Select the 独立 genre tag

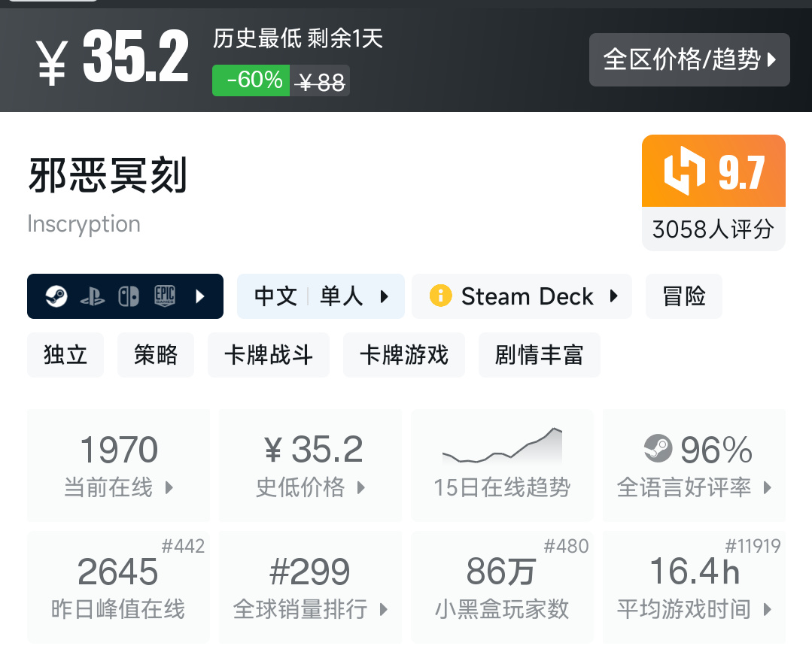65,355
